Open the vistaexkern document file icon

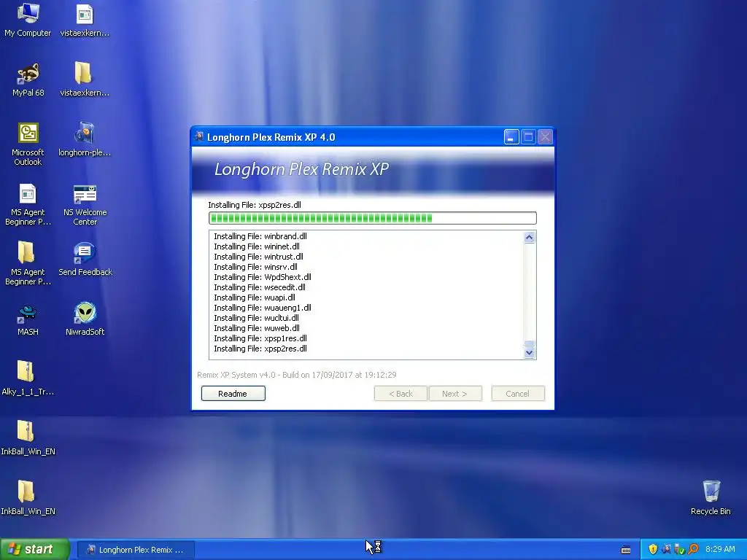(85, 20)
